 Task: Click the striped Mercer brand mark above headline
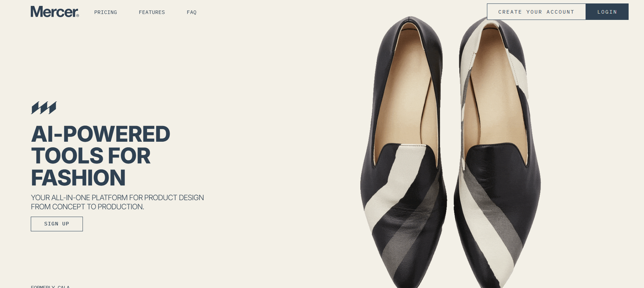(43, 108)
